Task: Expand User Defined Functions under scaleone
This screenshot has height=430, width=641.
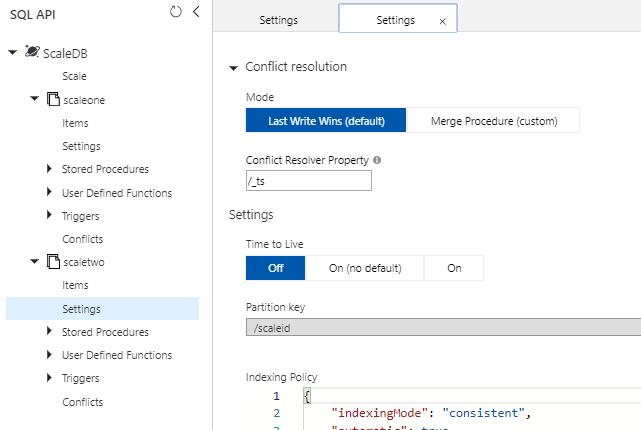Action: pyautogui.click(x=50, y=192)
